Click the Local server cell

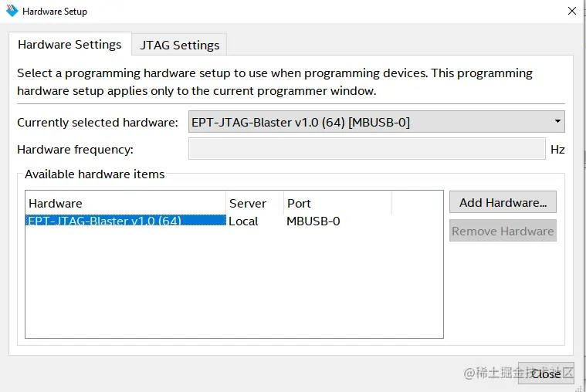[243, 221]
